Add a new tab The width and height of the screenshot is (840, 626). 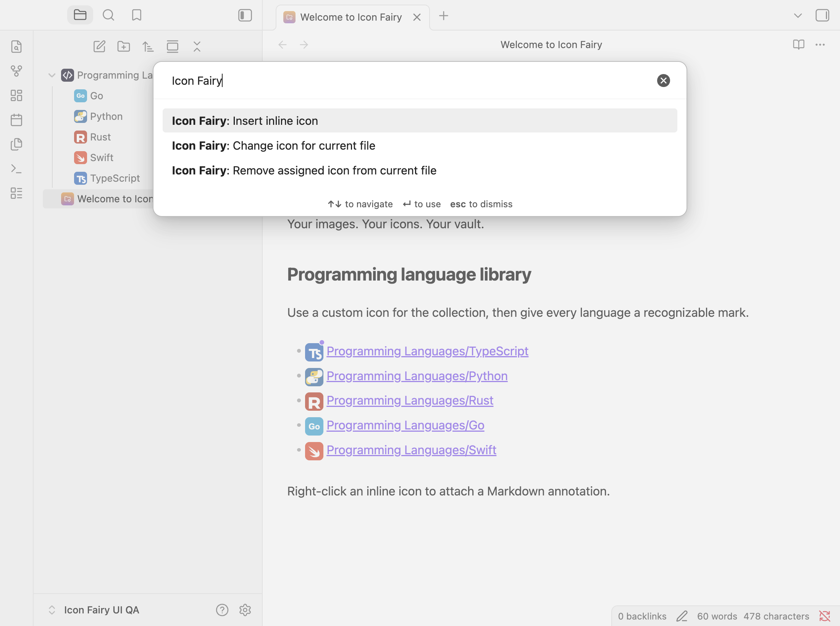444,16
